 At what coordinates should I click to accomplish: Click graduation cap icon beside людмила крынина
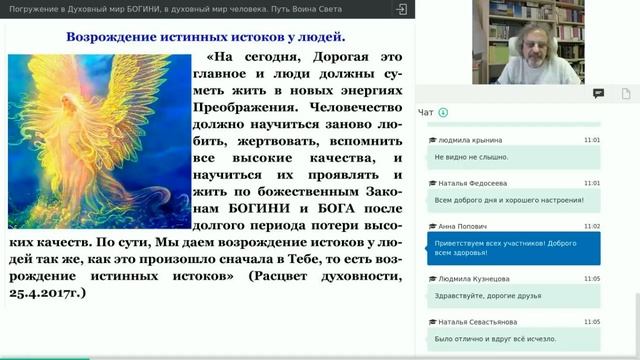click(x=433, y=140)
